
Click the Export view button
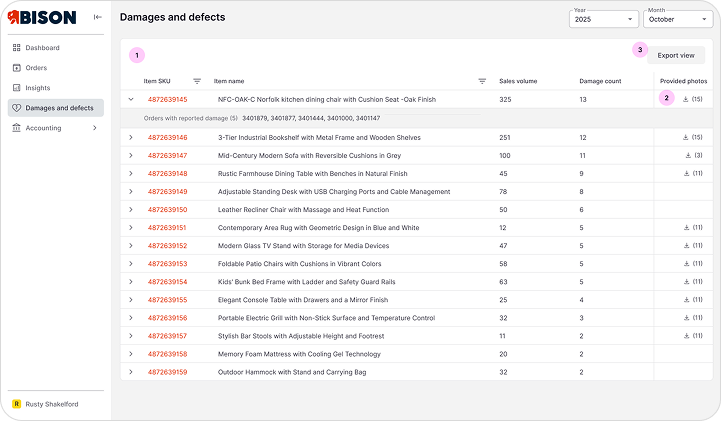coord(675,55)
